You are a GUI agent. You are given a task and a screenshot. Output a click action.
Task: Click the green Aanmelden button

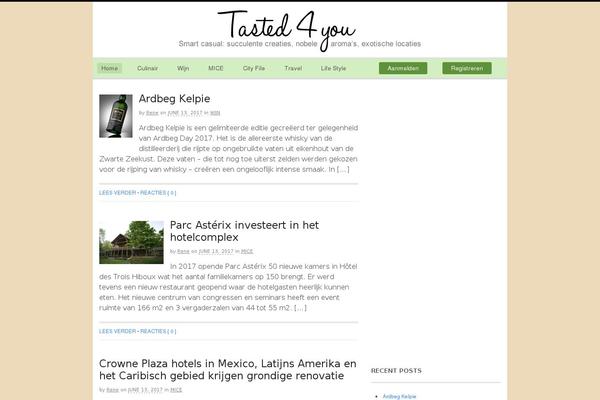tap(403, 68)
